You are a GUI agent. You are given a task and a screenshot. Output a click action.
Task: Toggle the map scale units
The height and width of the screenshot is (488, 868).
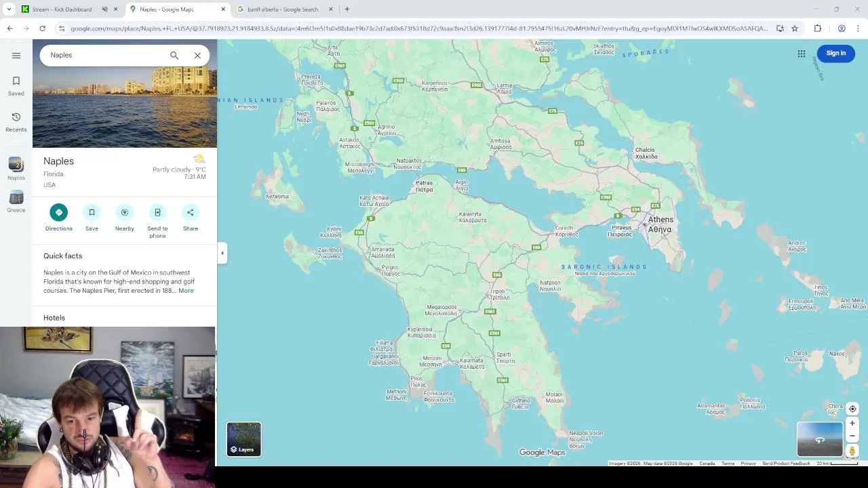(x=837, y=464)
